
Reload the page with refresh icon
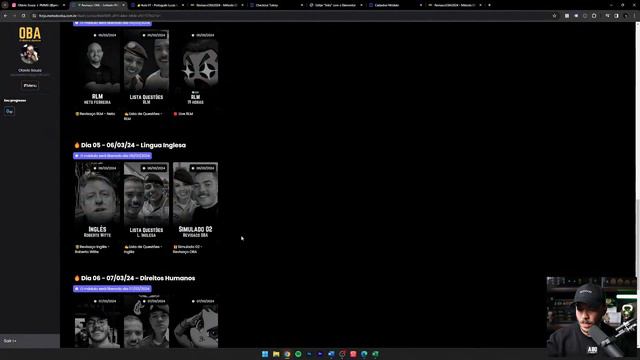pos(23,16)
